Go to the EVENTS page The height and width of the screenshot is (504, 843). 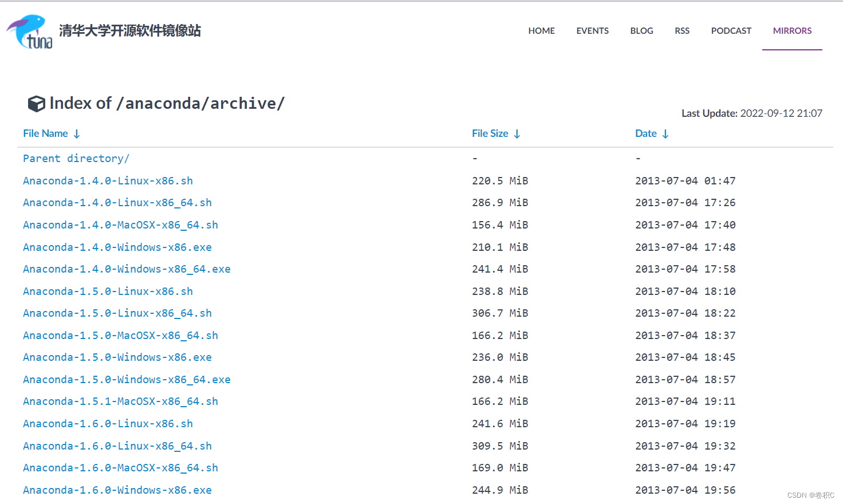(x=592, y=31)
